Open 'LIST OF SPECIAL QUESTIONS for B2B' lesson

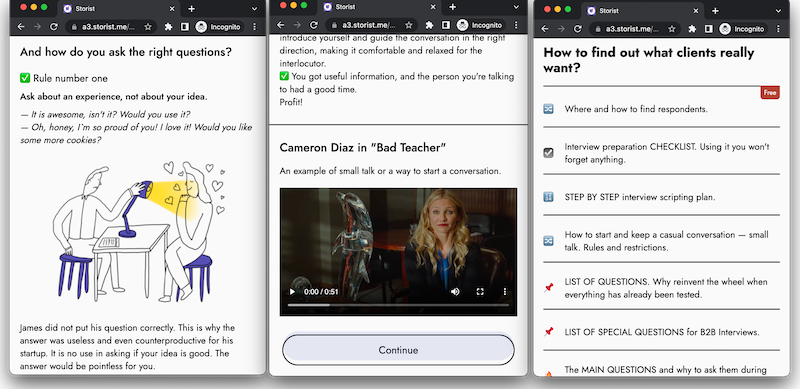click(661, 332)
